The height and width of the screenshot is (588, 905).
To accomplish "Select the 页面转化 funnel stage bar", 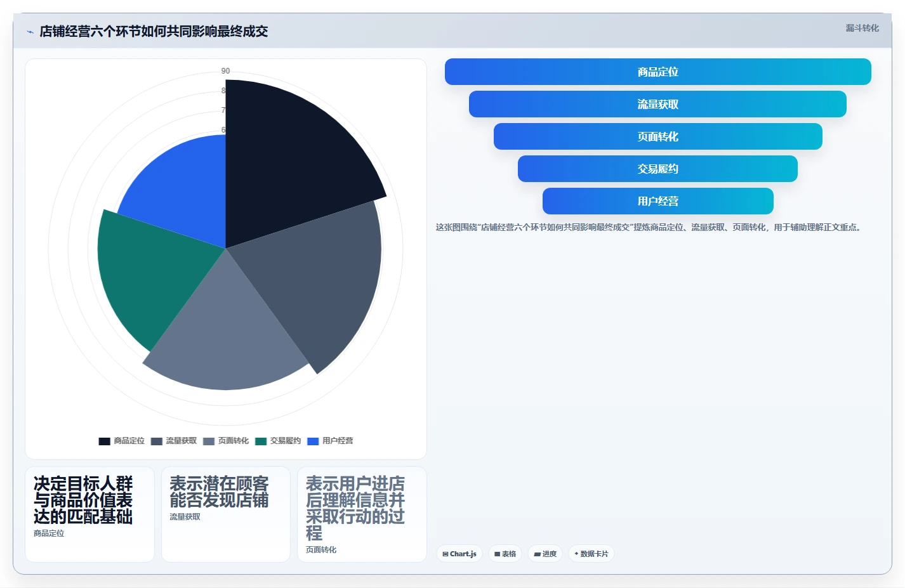I will tap(657, 136).
